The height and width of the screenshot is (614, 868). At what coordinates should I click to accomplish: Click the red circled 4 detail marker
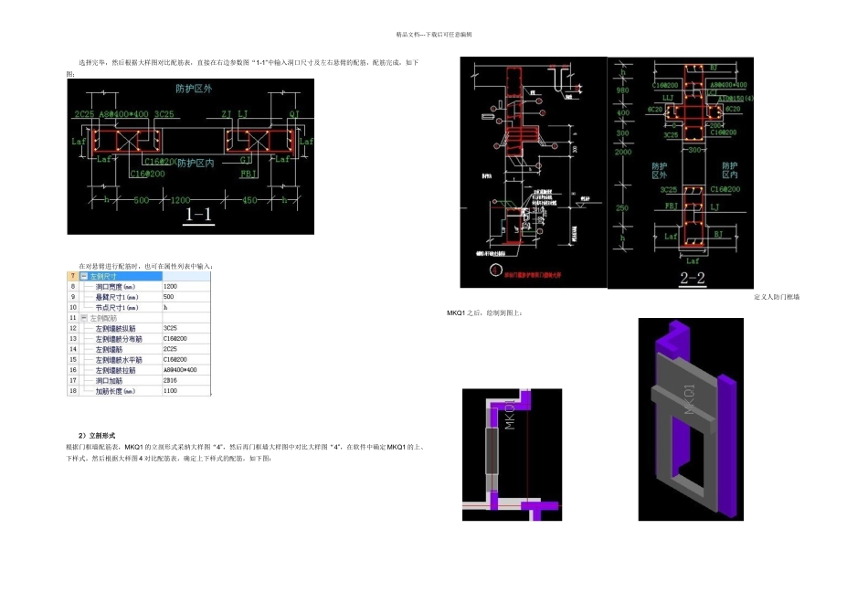[x=492, y=270]
